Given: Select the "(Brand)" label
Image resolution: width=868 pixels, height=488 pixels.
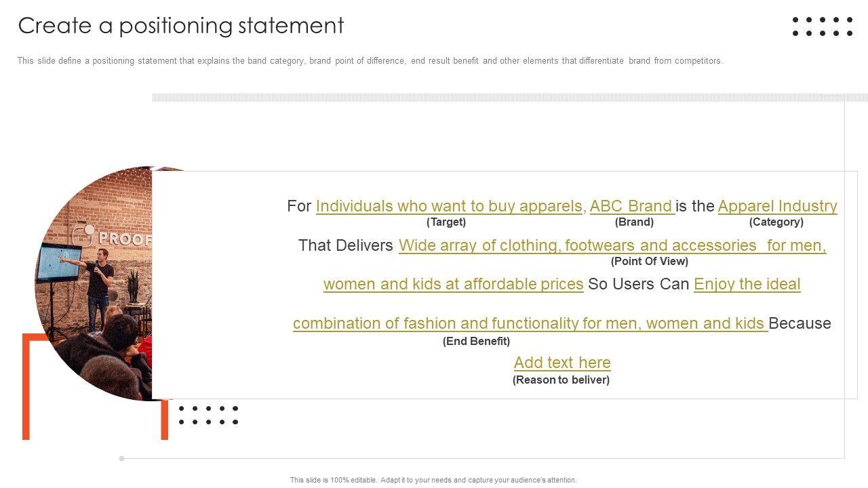Looking at the screenshot, I should 634,222.
